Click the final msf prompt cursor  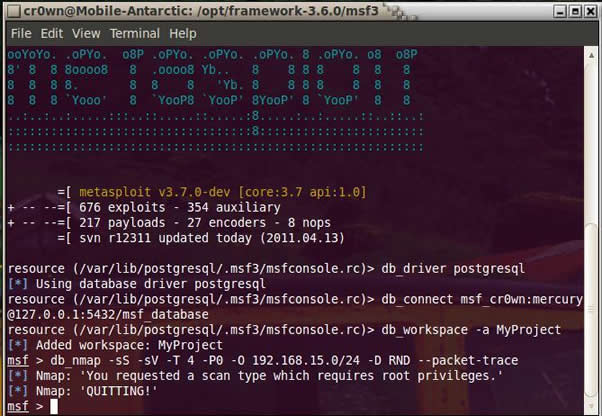tap(54, 407)
